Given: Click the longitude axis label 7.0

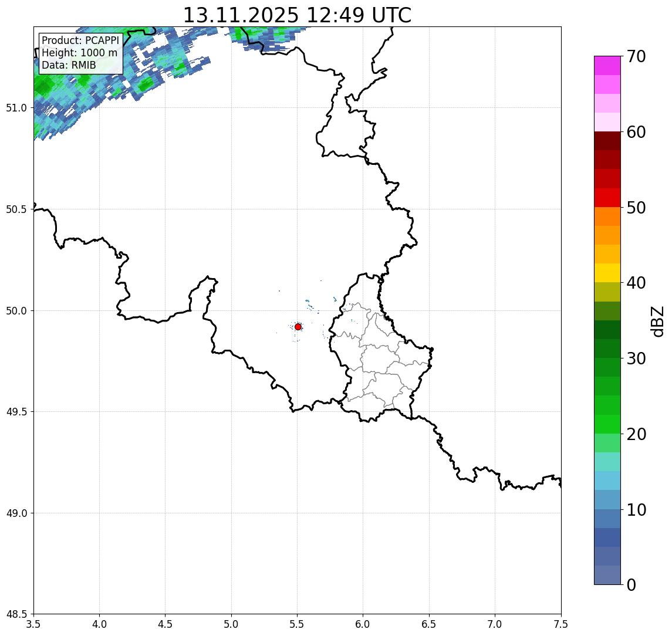Looking at the screenshot, I should tap(495, 624).
